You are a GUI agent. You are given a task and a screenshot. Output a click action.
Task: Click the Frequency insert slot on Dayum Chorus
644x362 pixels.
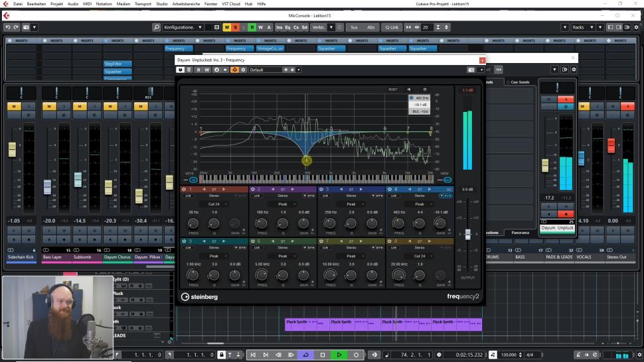(x=179, y=48)
